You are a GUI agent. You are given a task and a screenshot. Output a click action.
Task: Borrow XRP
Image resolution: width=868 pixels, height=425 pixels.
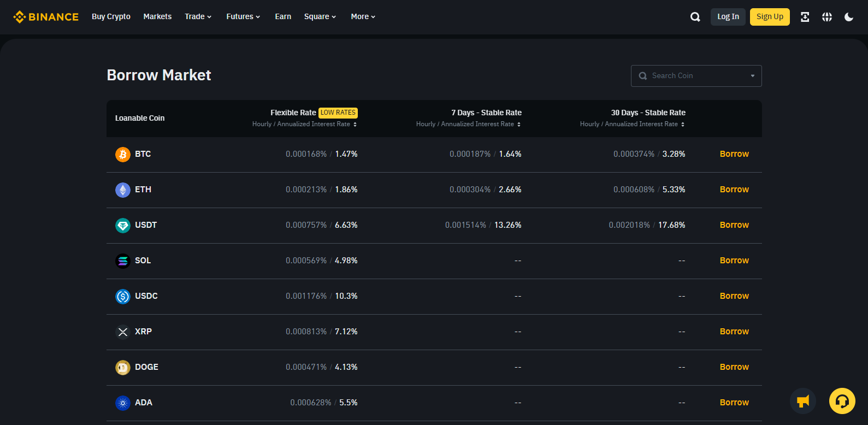734,332
